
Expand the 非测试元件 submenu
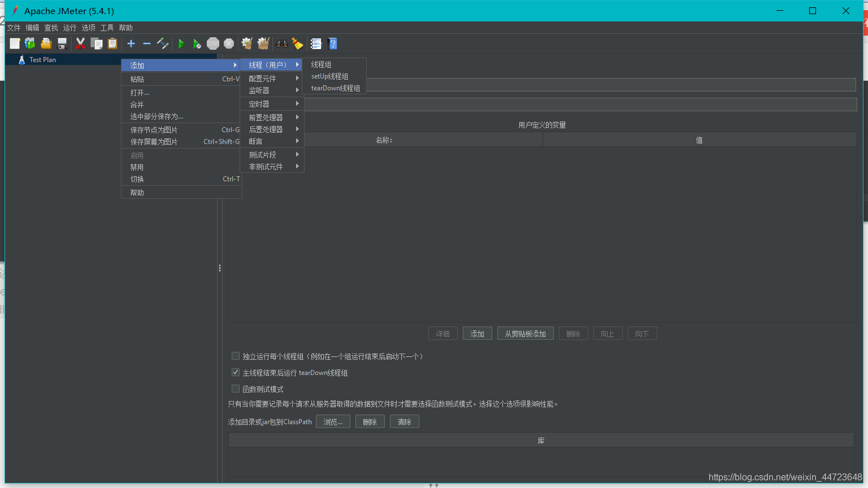[x=272, y=167]
